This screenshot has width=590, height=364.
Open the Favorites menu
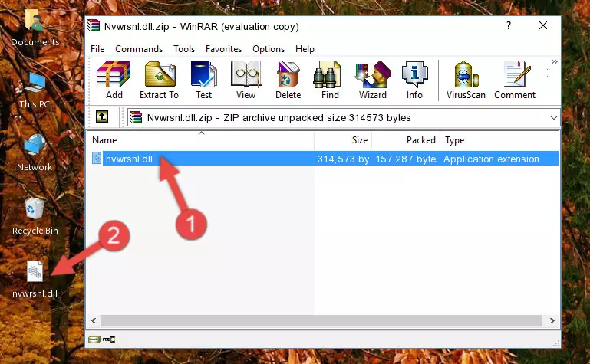point(223,49)
